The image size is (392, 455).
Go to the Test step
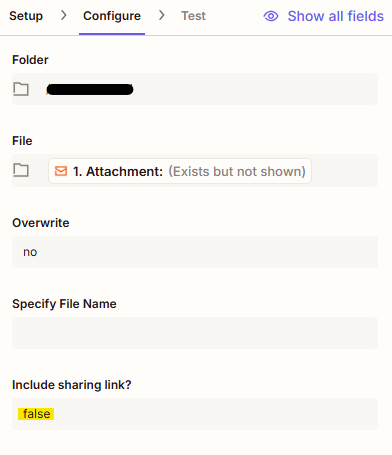(x=193, y=16)
